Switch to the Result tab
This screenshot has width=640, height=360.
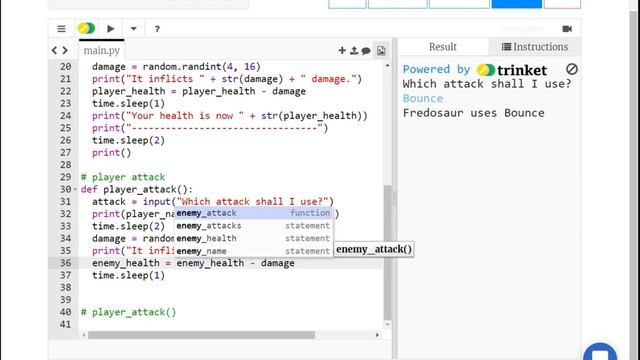pos(443,47)
